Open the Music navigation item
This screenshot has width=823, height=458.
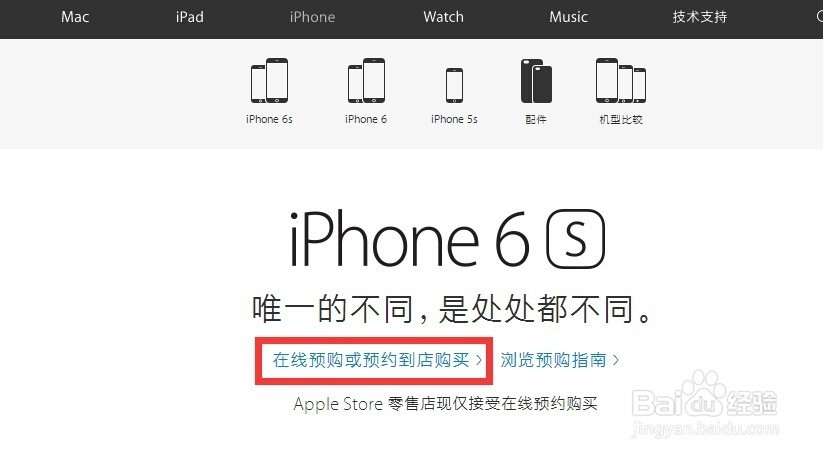(568, 17)
